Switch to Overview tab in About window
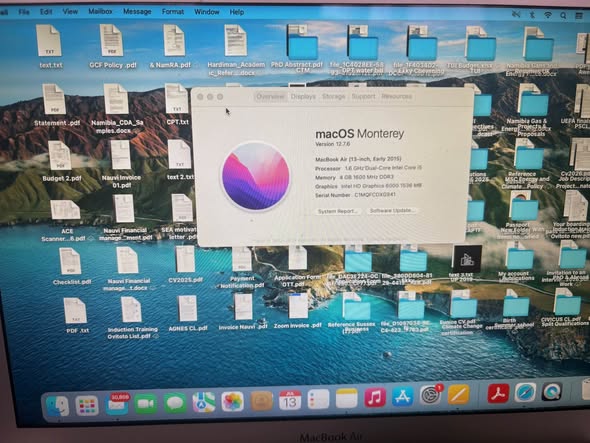This screenshot has height=443, width=590. 270,97
